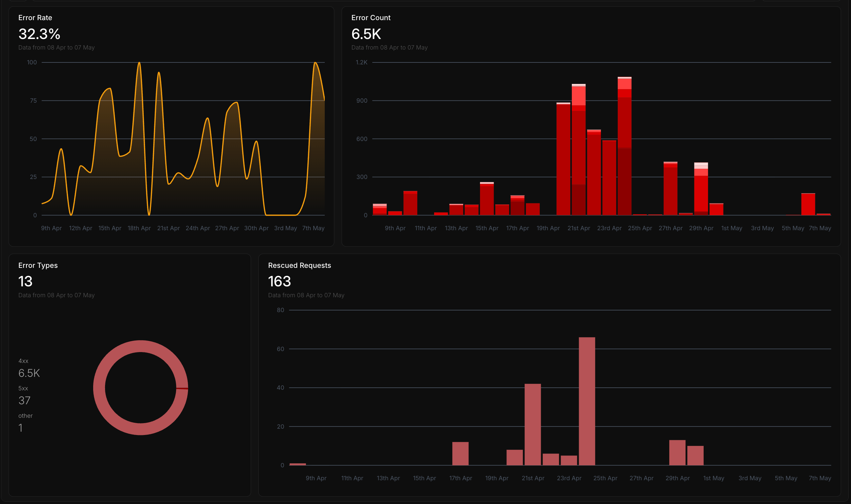Click the 32.3% error rate value
This screenshot has width=851, height=504.
[x=39, y=34]
